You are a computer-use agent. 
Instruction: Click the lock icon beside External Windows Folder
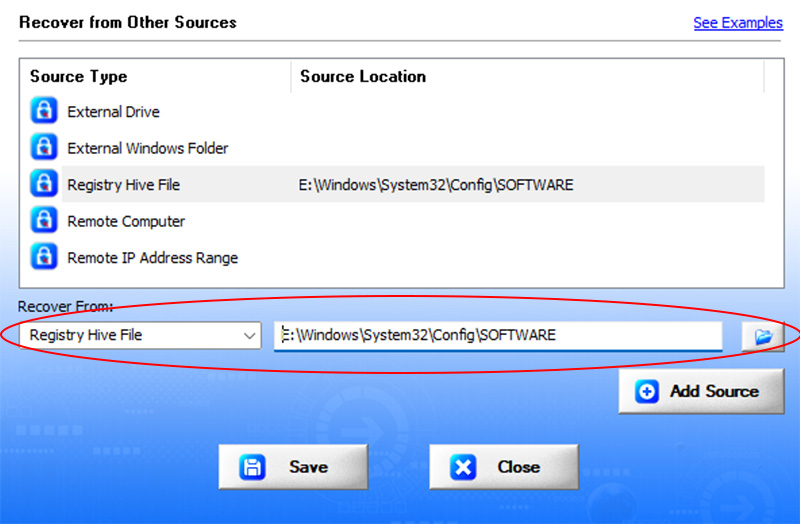pos(44,147)
